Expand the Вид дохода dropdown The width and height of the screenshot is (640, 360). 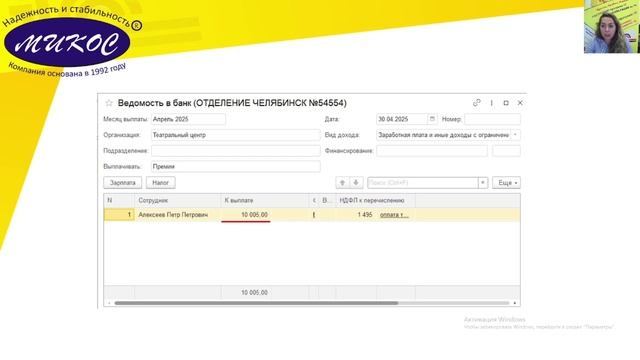pos(516,135)
